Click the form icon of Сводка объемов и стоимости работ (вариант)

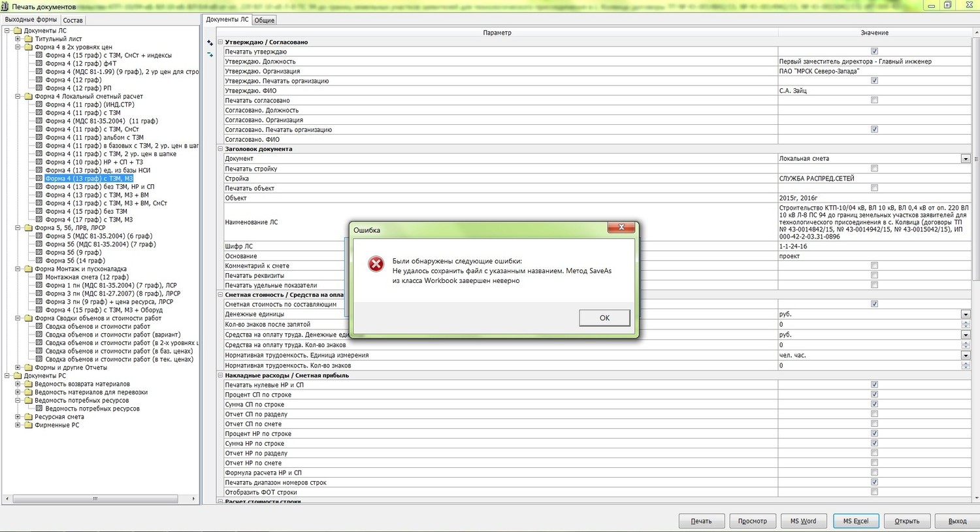[x=39, y=335]
